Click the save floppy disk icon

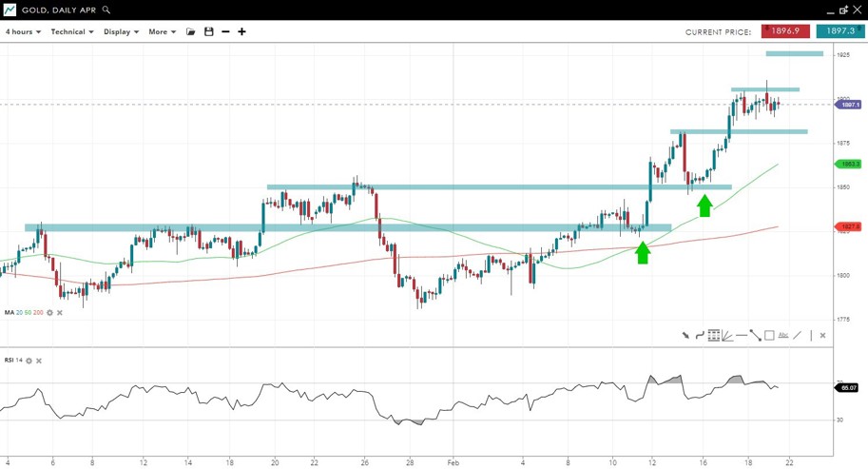pyautogui.click(x=209, y=31)
